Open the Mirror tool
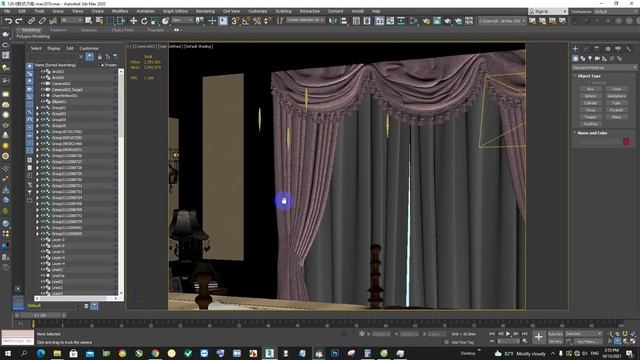Screen dimensions: 640x360 [333, 20]
